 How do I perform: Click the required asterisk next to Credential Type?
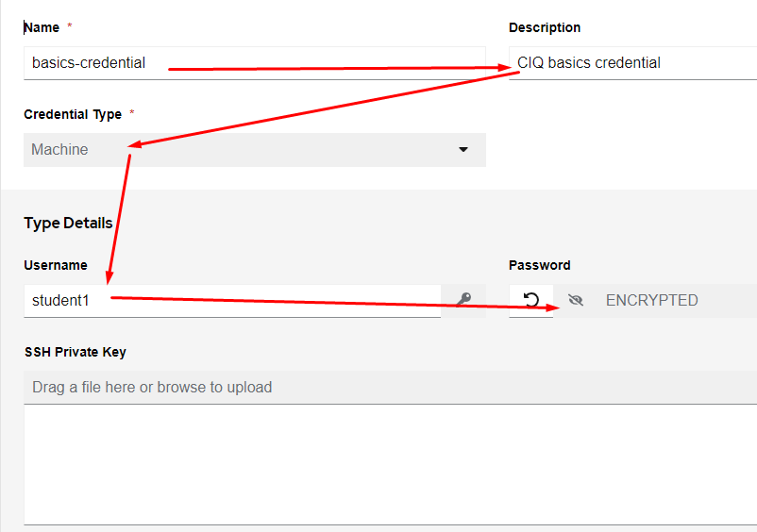point(132,113)
